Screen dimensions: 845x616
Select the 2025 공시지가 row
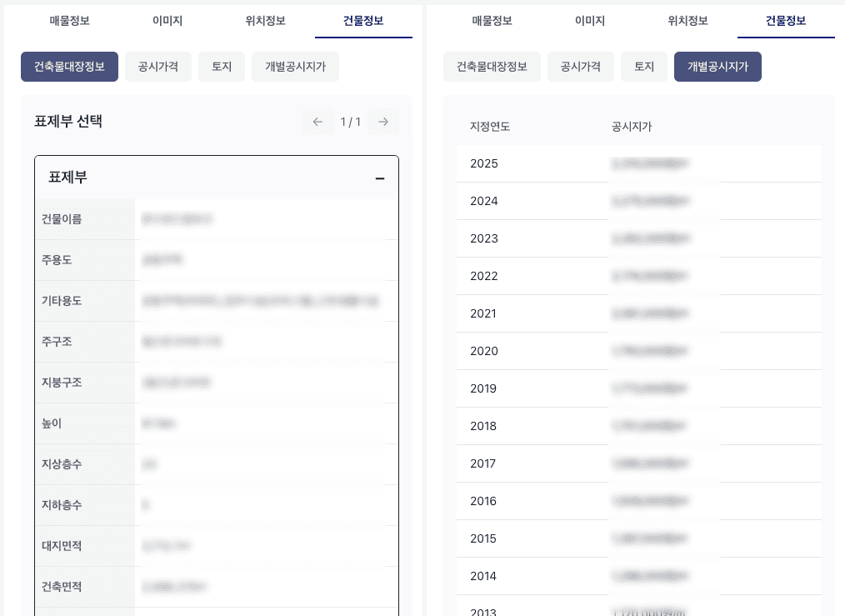click(x=638, y=163)
